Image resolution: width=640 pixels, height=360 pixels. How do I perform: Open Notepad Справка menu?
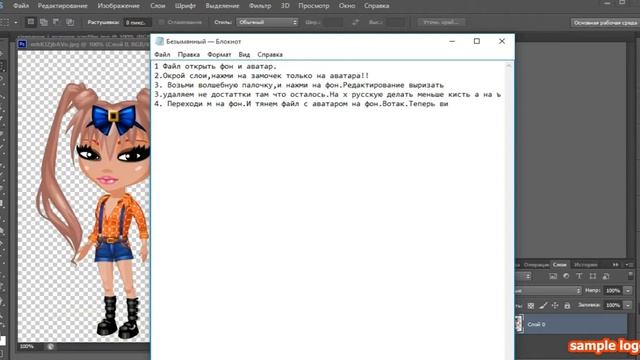pos(270,54)
